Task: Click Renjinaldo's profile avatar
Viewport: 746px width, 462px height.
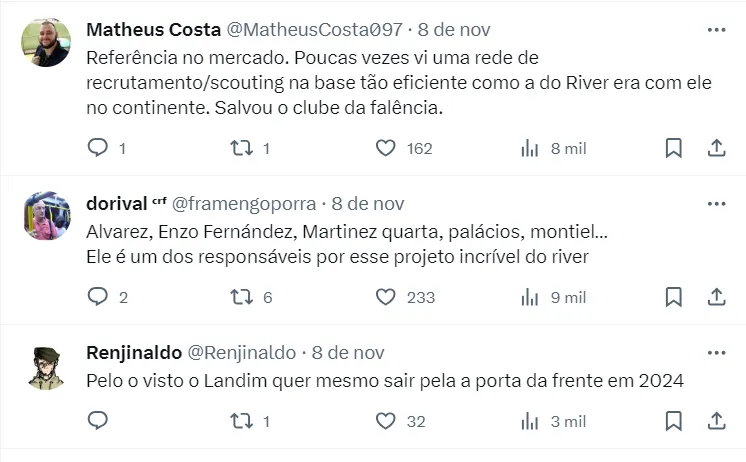Action: 46,368
